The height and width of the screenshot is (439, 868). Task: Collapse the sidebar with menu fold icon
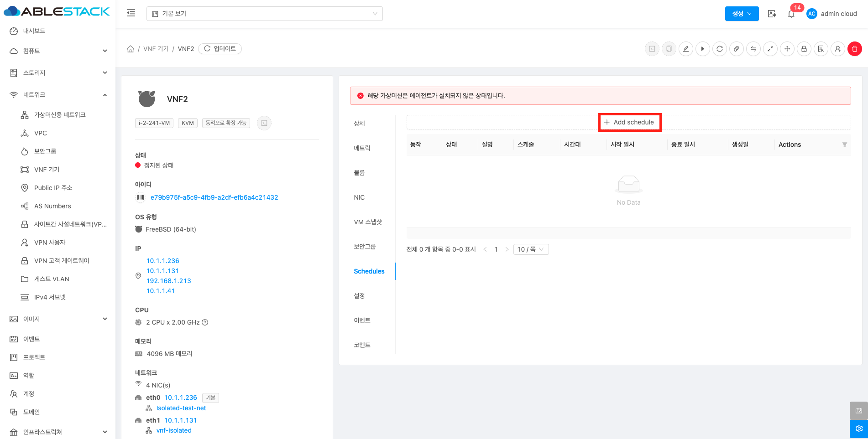click(x=131, y=13)
